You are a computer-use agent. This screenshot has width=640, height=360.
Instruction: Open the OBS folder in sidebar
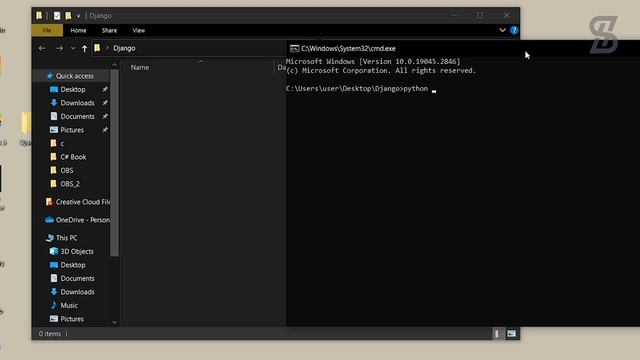[67, 170]
